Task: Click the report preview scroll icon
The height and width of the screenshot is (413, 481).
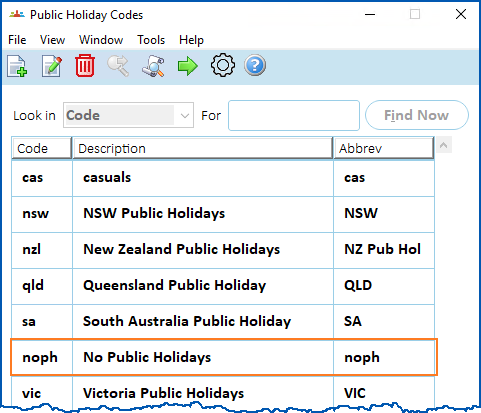Action: pos(153,66)
